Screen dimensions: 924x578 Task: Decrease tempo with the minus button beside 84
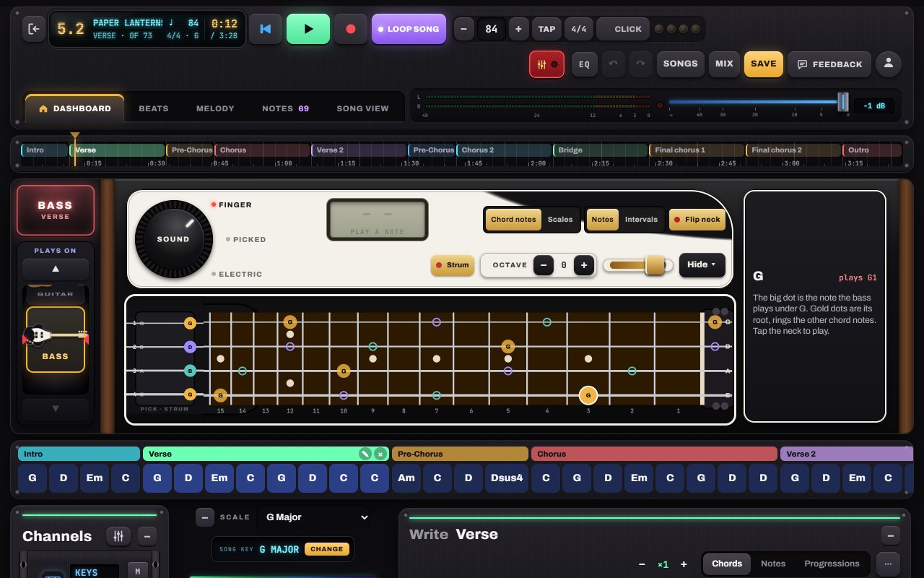click(x=463, y=29)
